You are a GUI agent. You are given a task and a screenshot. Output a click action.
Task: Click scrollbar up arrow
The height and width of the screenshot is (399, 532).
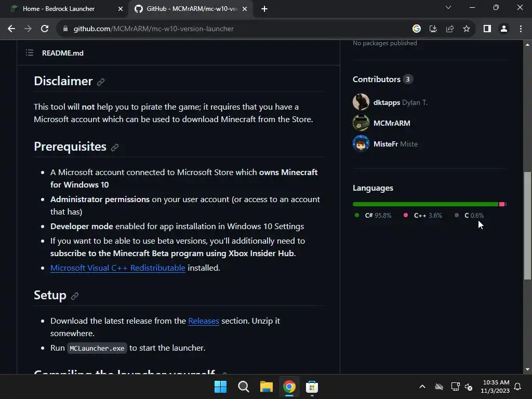[527, 45]
